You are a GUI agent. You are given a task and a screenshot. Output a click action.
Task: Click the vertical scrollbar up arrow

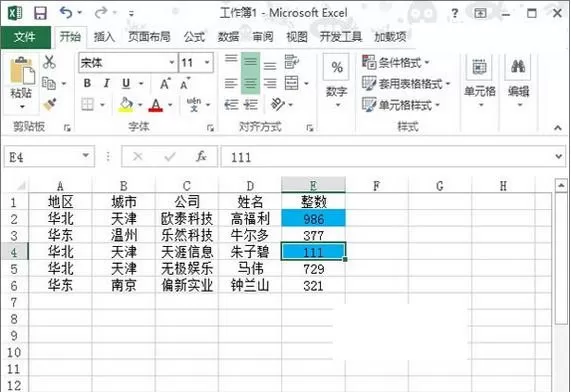tap(560, 186)
